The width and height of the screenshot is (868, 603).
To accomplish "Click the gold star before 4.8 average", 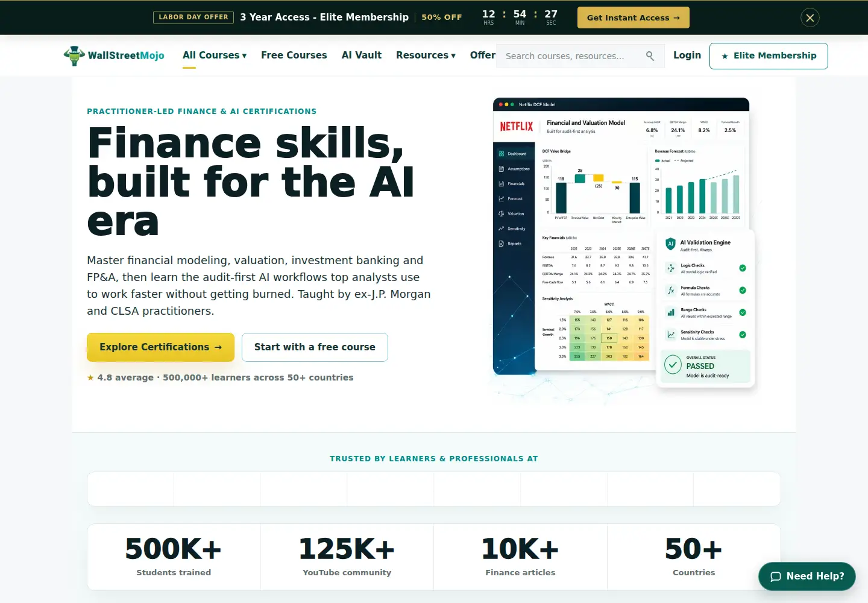I will (x=90, y=377).
